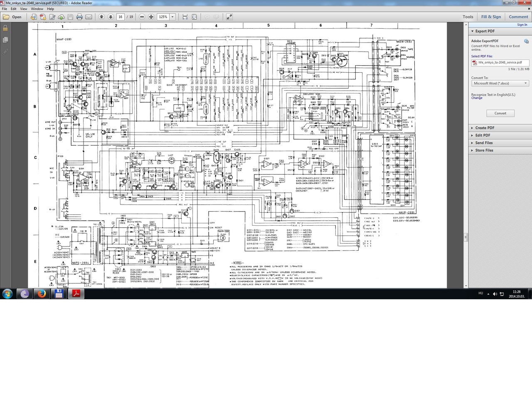Click the volume speaker tray icon
The image size is (532, 399).
[x=495, y=294]
